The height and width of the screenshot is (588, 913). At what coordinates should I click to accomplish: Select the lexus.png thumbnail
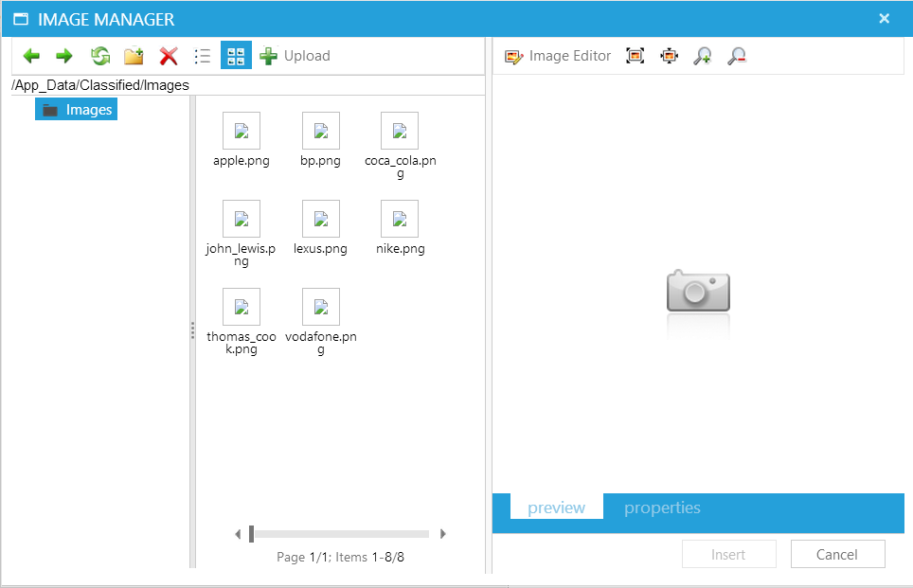point(321,219)
